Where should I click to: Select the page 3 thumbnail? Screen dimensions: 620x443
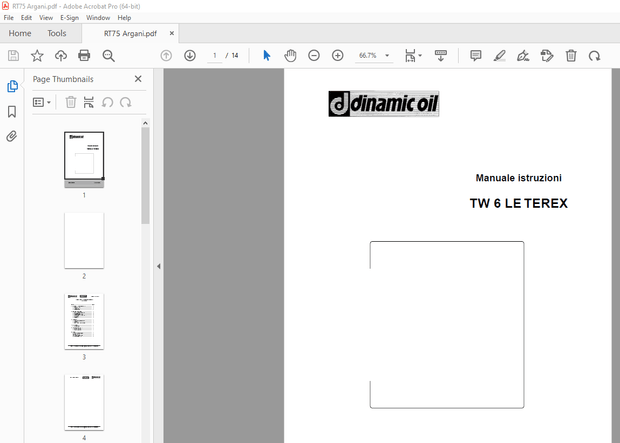pyautogui.click(x=84, y=322)
